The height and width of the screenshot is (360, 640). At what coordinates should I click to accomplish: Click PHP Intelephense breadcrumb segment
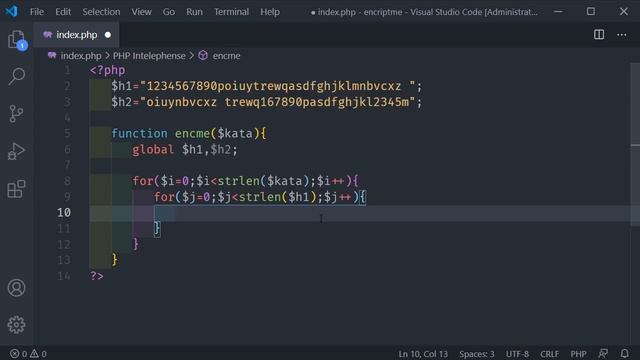[x=149, y=56]
